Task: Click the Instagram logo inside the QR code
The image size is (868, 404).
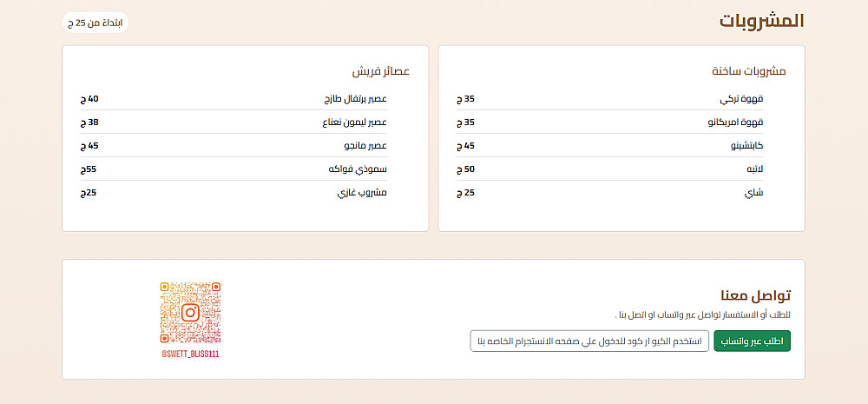Action: point(190,312)
